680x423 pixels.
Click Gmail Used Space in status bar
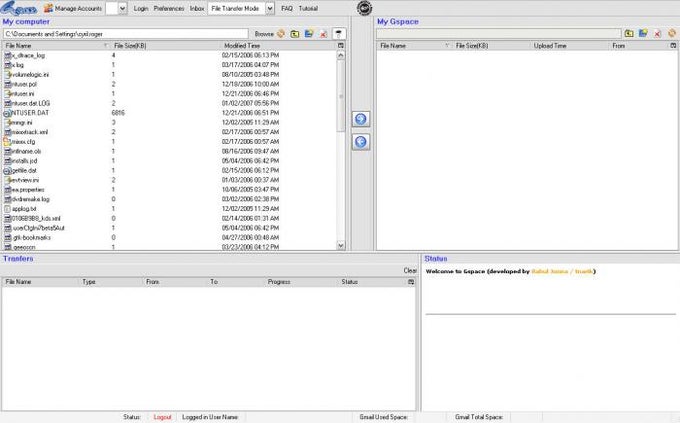(x=384, y=417)
